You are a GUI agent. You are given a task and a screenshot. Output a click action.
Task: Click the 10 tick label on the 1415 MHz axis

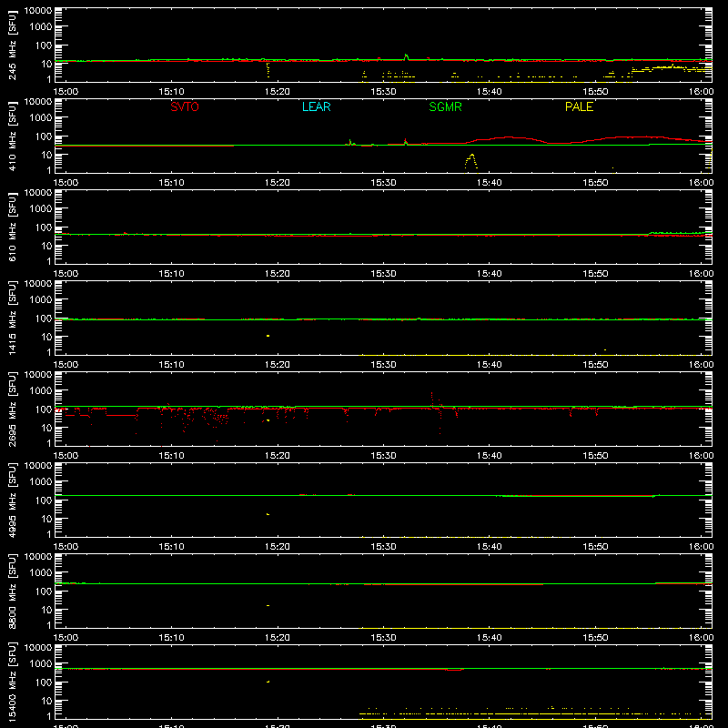click(46, 337)
